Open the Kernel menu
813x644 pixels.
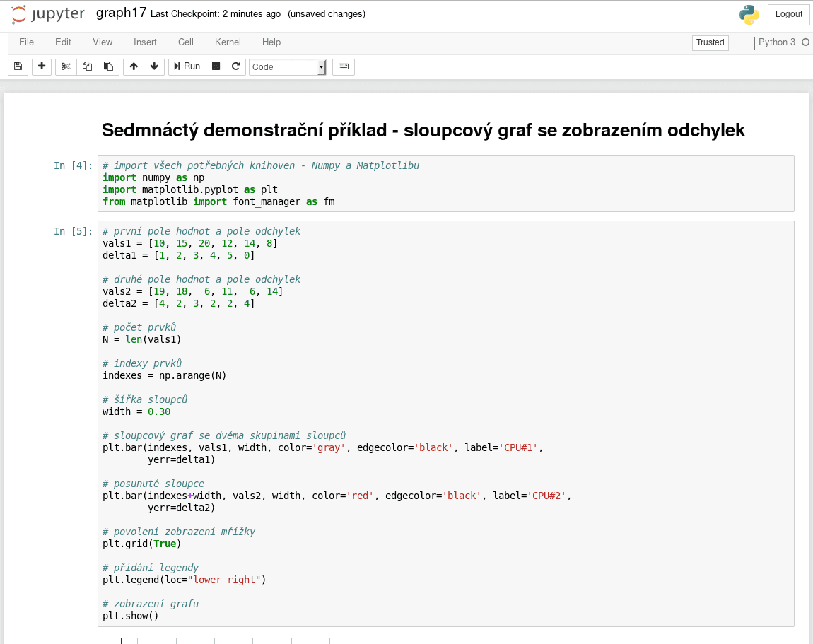(x=228, y=42)
